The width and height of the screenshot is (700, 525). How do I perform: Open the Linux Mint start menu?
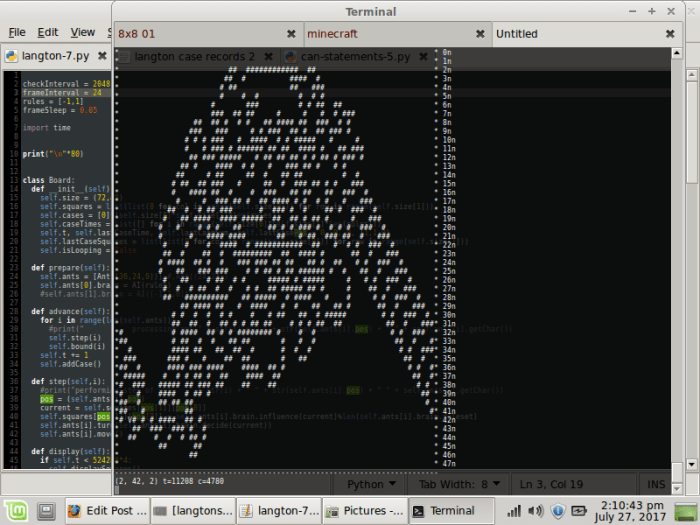16,511
